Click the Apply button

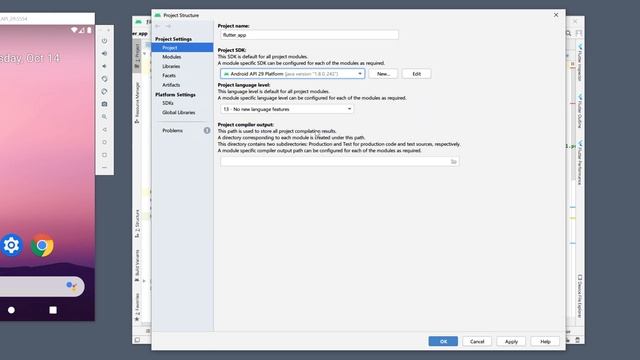coord(511,342)
